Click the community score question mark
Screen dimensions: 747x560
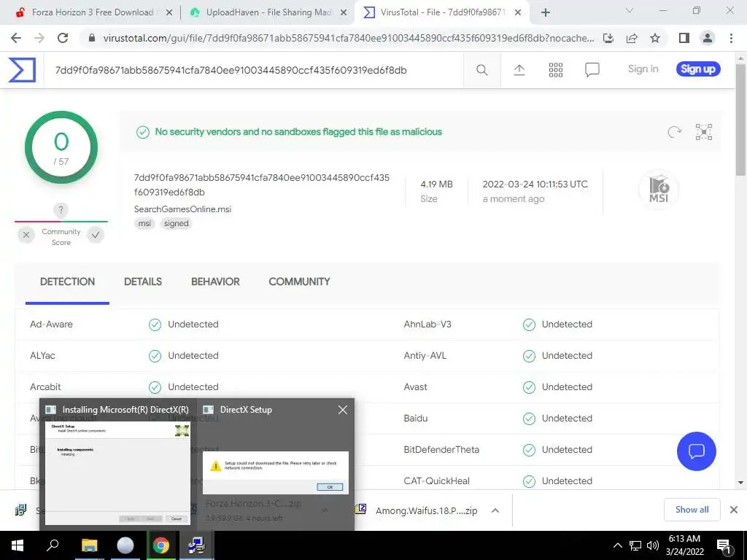[x=61, y=209]
